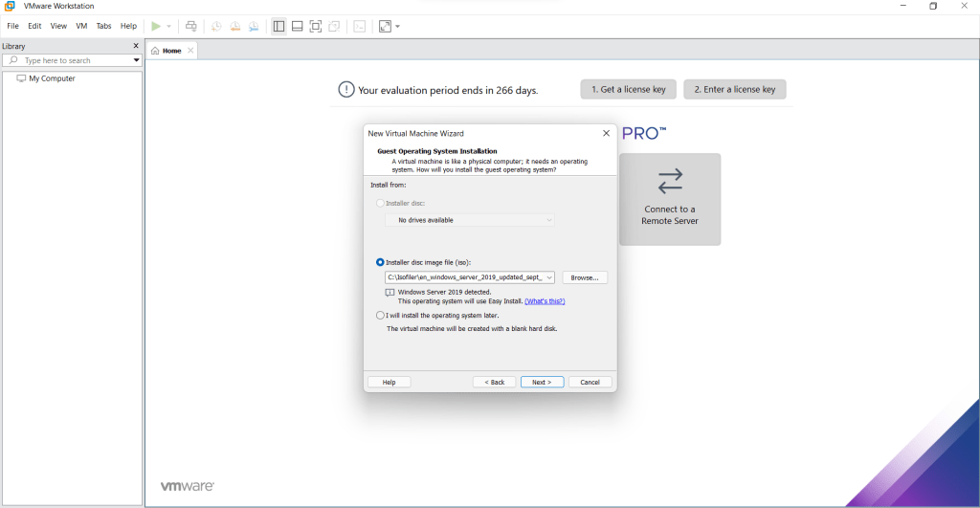The image size is (980, 508).
Task: Select Installer disc image file (iso) option
Action: [381, 262]
